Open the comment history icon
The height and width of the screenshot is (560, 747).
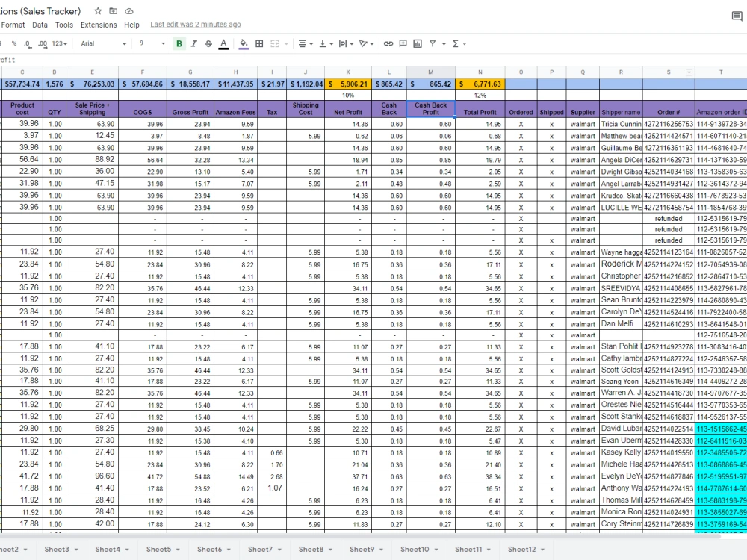point(737,16)
